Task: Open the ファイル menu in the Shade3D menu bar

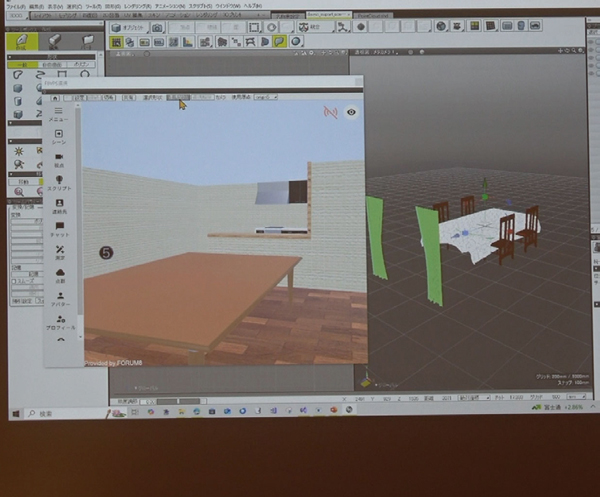Action: (x=16, y=7)
